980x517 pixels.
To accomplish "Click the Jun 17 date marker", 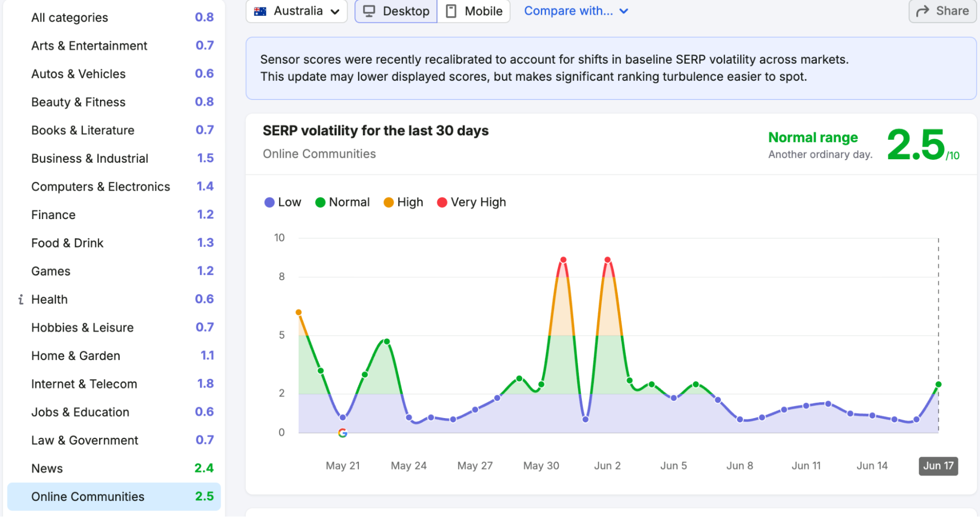I will pyautogui.click(x=938, y=466).
